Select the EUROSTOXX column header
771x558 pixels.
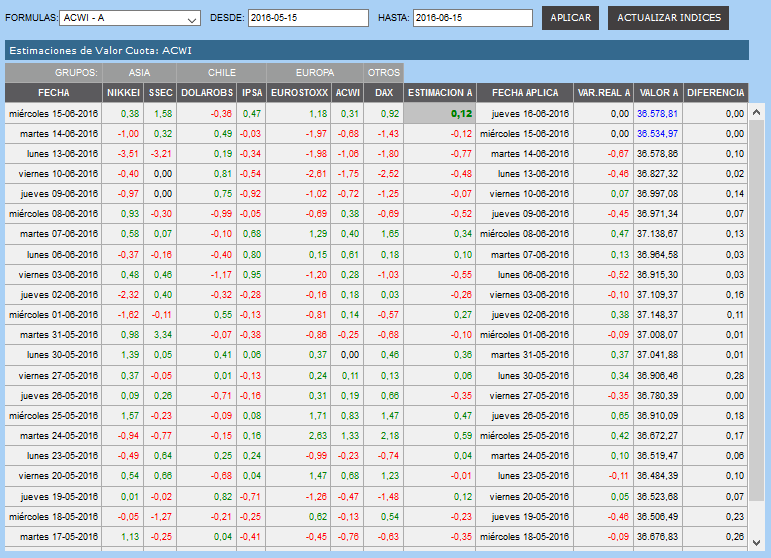(x=299, y=92)
